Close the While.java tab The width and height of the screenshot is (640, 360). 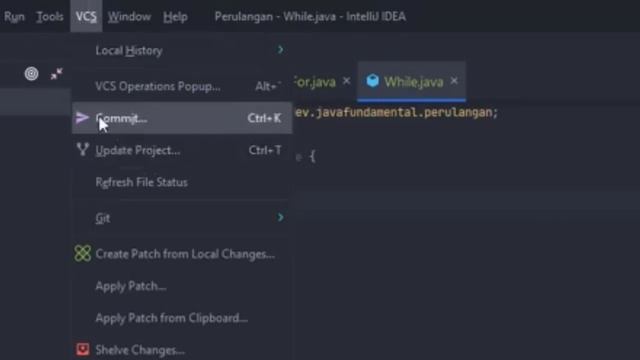[454, 81]
